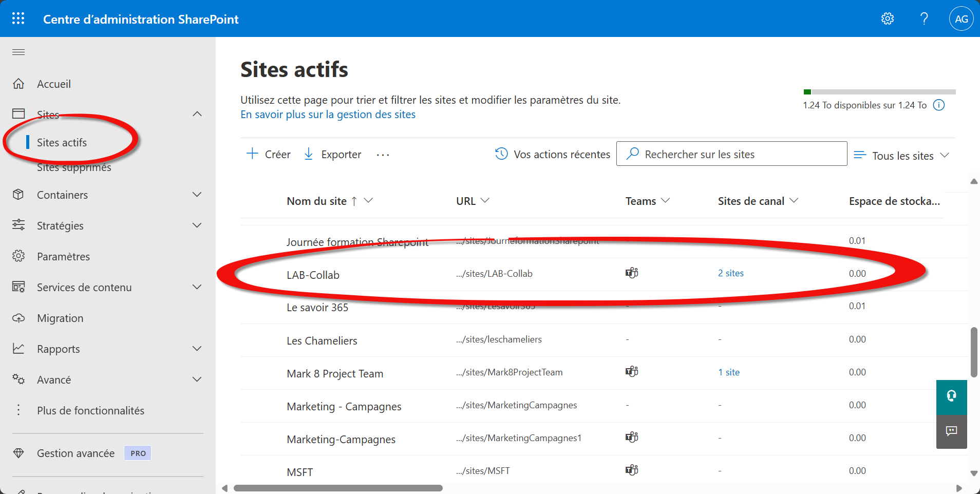Click the storage info icon
The width and height of the screenshot is (980, 494).
click(939, 105)
